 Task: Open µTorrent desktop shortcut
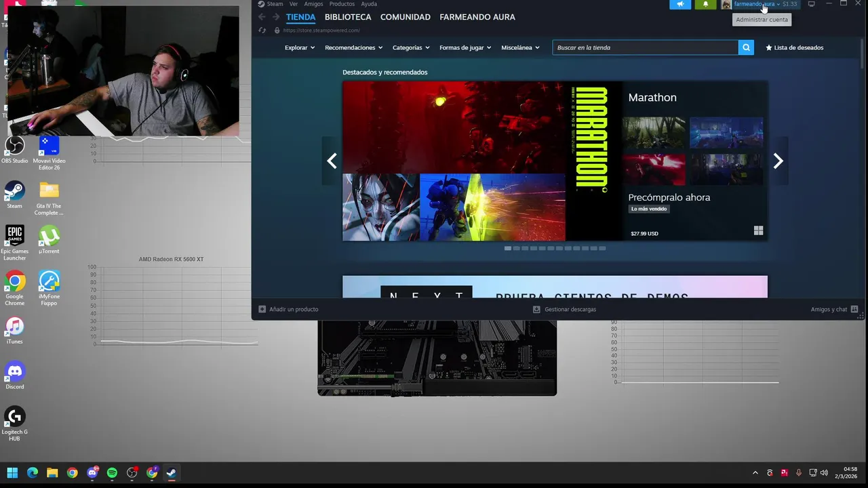click(49, 241)
